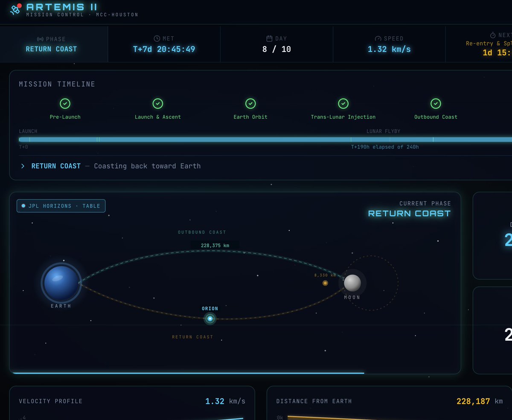This screenshot has height=420, width=512.
Task: Click the '228,187 km' distance value
Action: point(480,401)
